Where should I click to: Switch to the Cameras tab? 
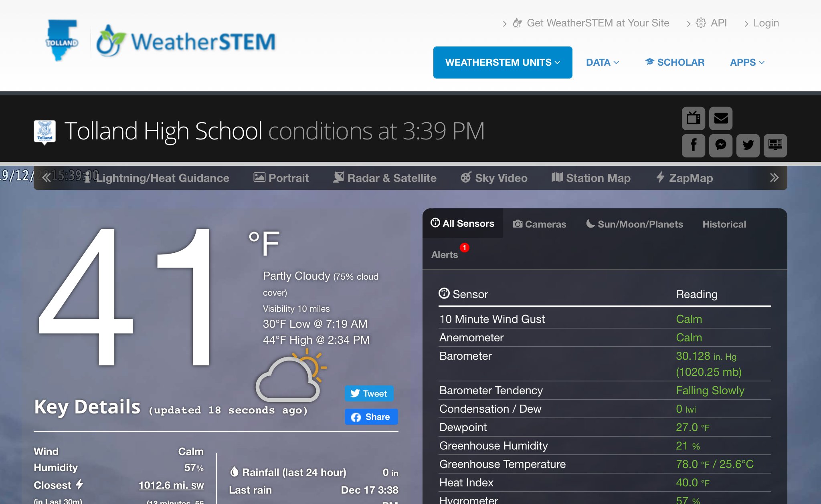coord(540,224)
